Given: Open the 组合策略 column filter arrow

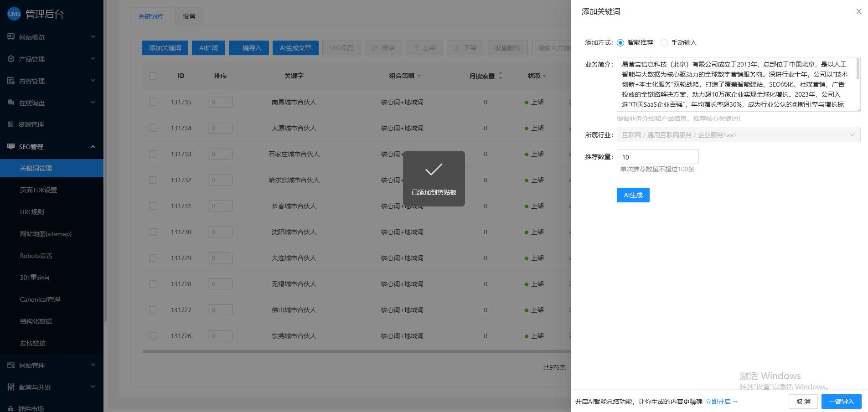Looking at the screenshot, I should (x=419, y=76).
